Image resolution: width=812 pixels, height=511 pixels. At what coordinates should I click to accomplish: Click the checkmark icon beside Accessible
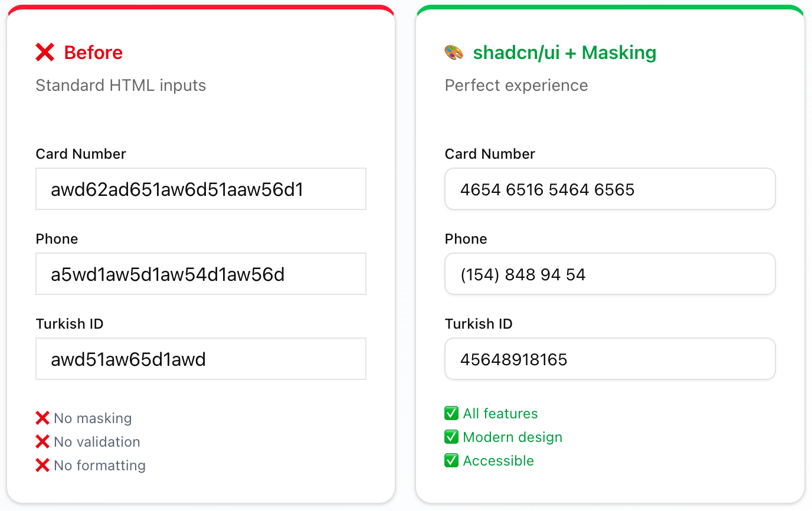coord(451,460)
